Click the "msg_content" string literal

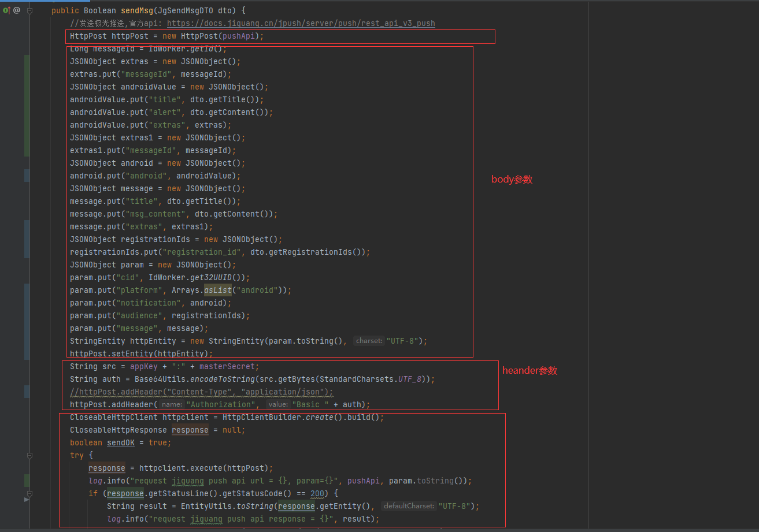pos(155,214)
